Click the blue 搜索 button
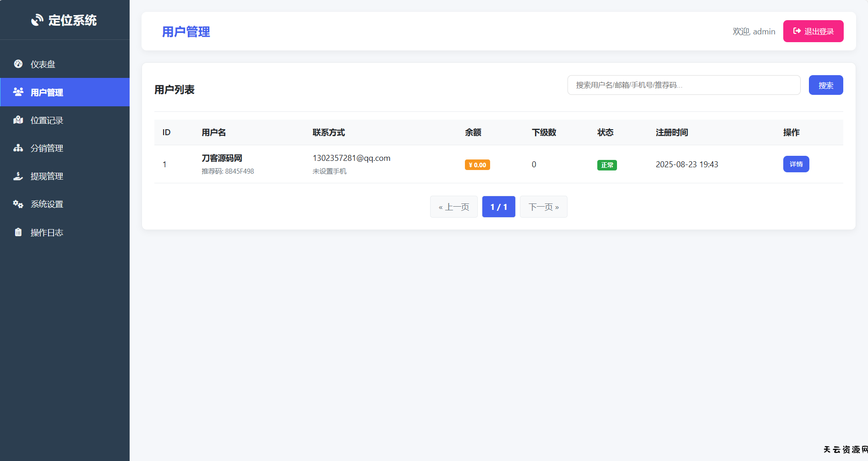The image size is (868, 461). tap(825, 85)
